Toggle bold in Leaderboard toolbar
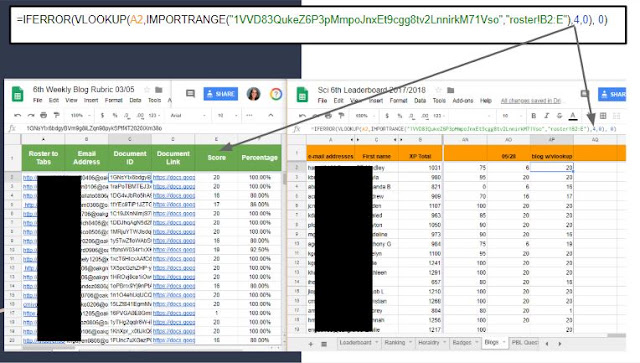The width and height of the screenshot is (640, 363). pos(533,116)
